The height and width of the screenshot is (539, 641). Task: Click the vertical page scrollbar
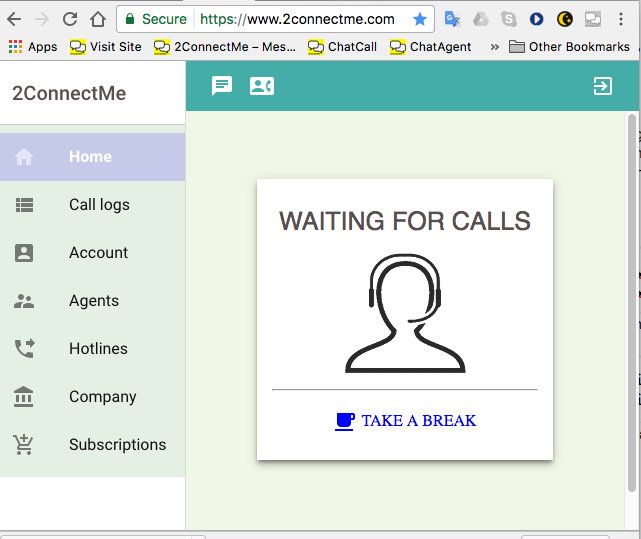(x=632, y=303)
